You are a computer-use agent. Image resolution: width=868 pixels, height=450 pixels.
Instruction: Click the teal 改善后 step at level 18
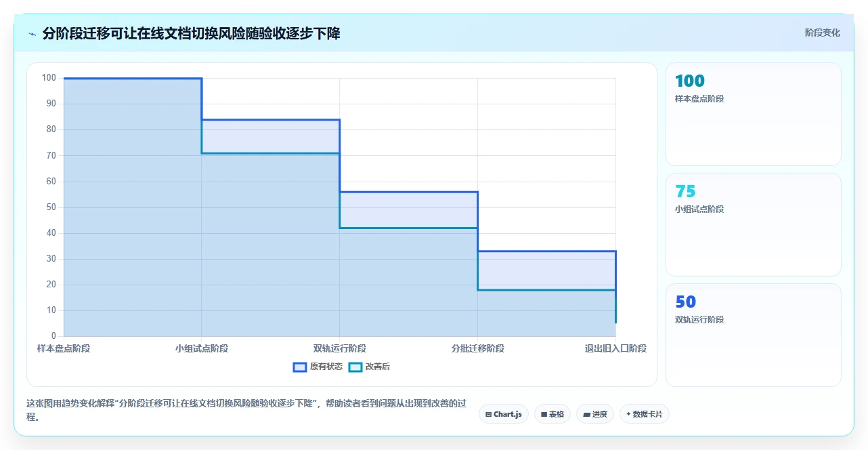click(547, 290)
